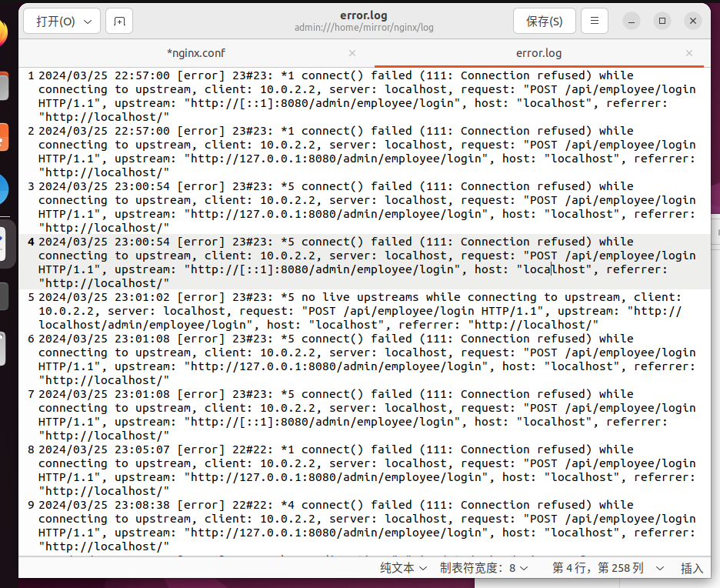
Task: Click line 8 timestamp 23:05:07
Action: pyautogui.click(x=142, y=449)
